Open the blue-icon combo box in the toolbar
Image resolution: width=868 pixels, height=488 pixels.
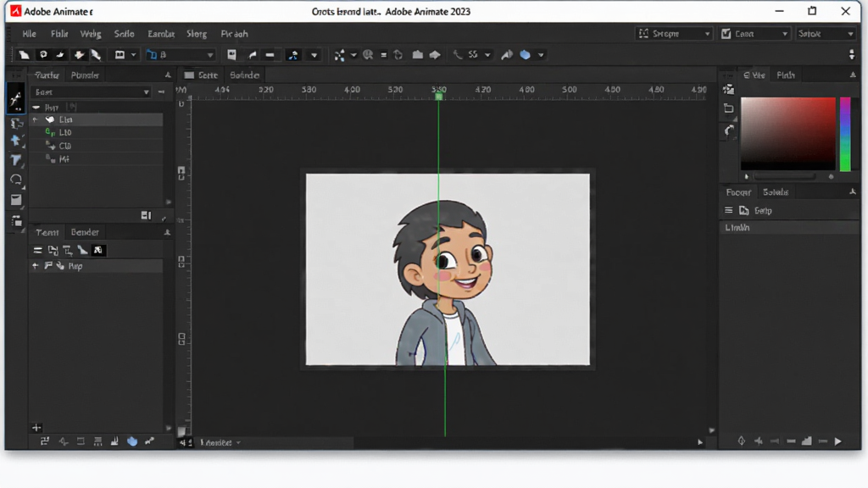click(x=181, y=55)
